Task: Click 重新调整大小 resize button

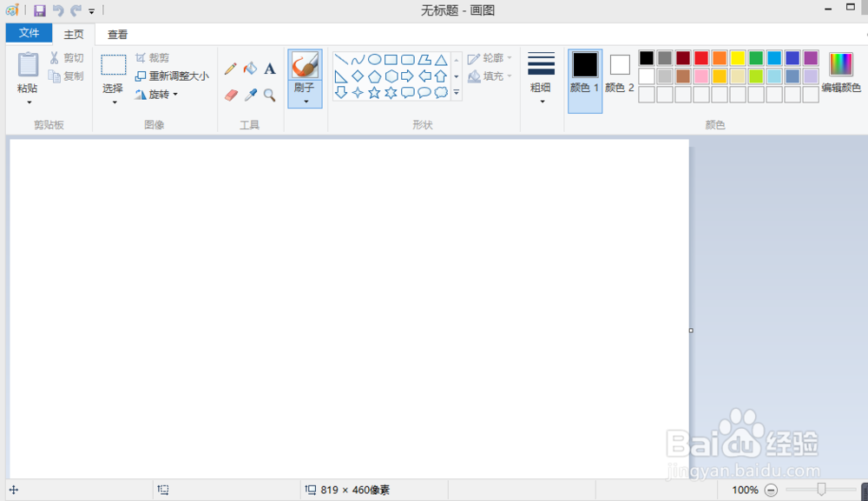Action: [172, 76]
